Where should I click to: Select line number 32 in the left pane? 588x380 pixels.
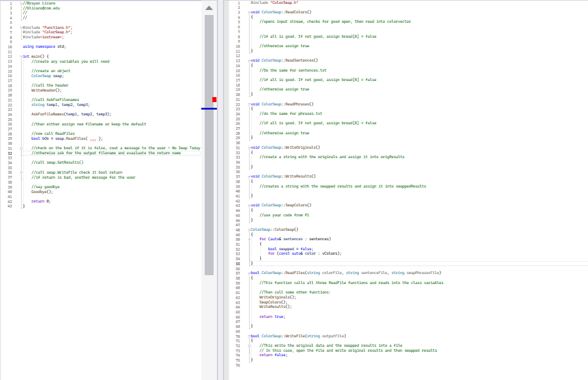coord(10,153)
